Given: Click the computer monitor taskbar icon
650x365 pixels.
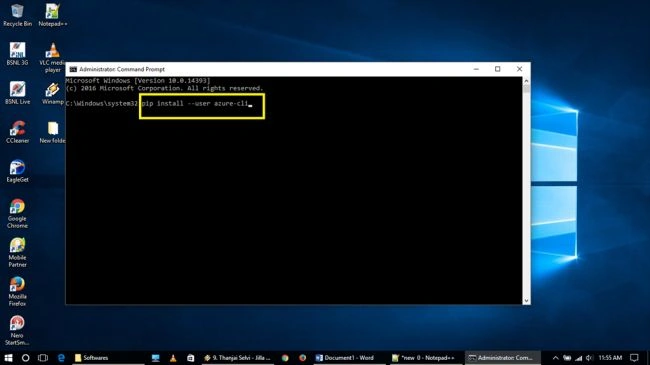Looking at the screenshot, I should pyautogui.click(x=155, y=358).
